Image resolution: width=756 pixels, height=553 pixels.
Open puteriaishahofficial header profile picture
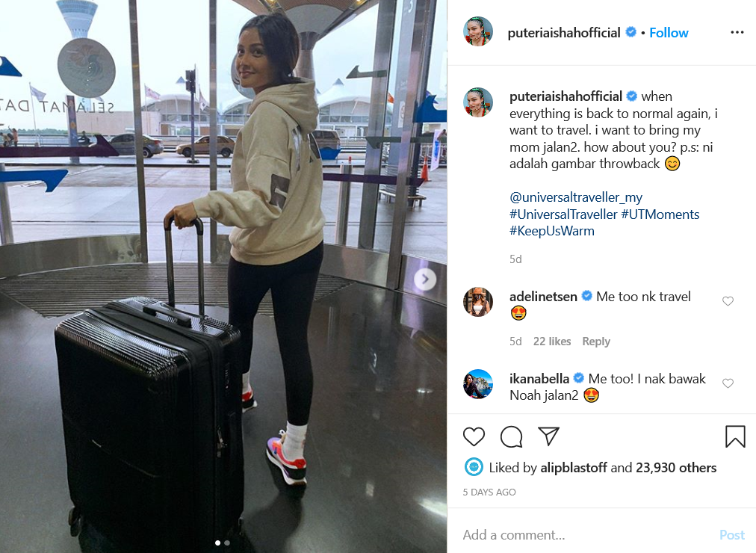(x=478, y=32)
